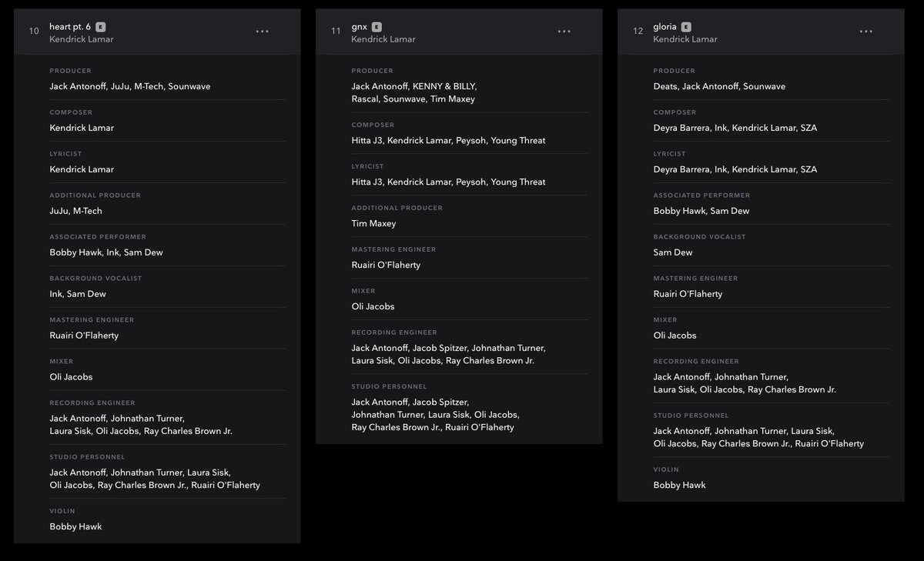Select Oli Jacobs under heart pt. 6 mixer
Viewport: 924px width, 561px height.
71,377
